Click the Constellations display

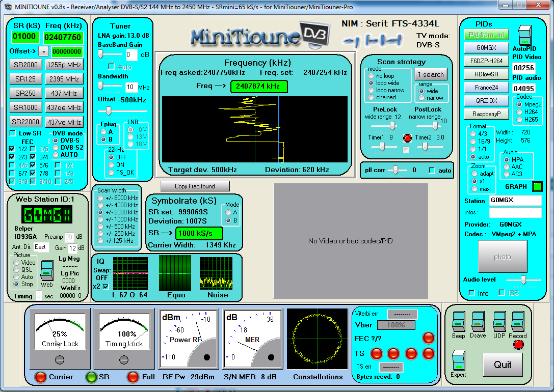pyautogui.click(x=318, y=339)
